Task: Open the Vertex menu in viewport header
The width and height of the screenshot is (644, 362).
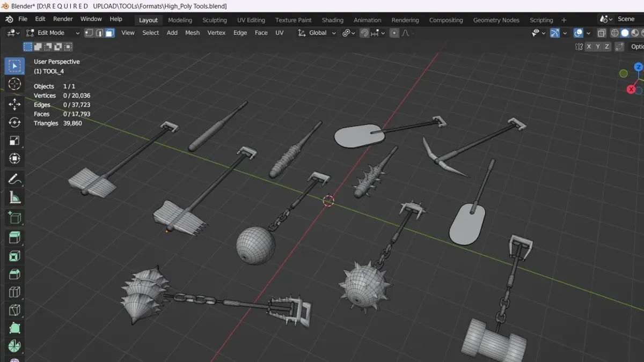Action: [x=216, y=33]
